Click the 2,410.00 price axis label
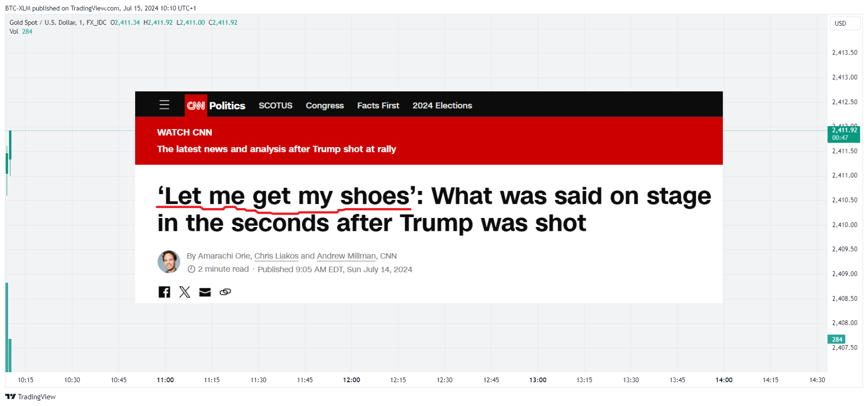Viewport: 868px width, 406px height. point(844,225)
